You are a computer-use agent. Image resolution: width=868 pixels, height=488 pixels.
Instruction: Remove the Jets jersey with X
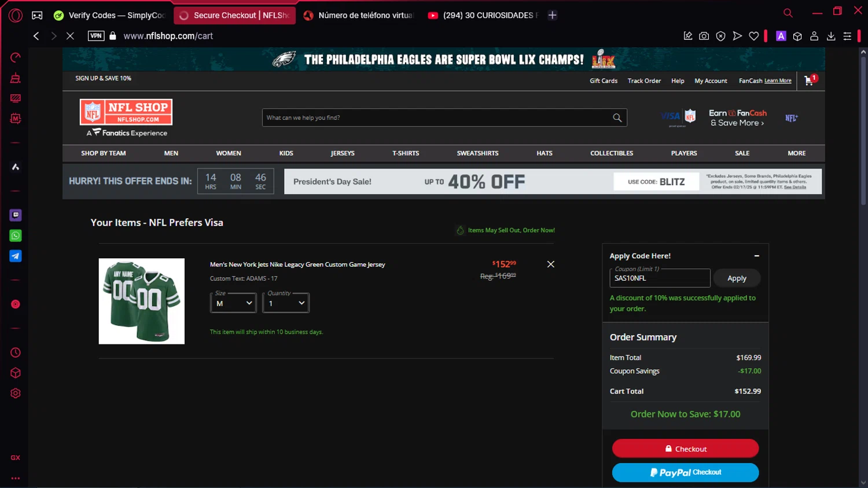[x=550, y=264]
